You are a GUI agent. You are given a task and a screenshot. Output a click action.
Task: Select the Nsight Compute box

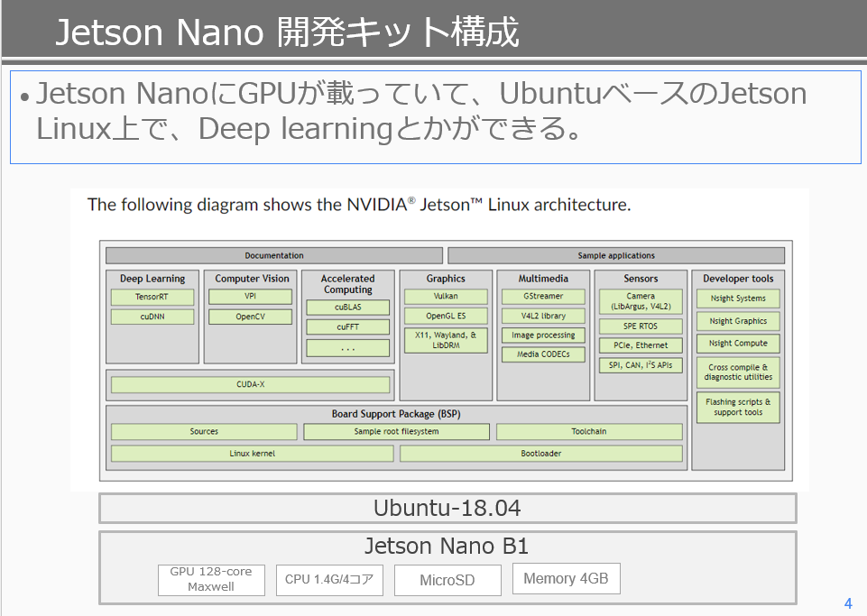tap(738, 344)
